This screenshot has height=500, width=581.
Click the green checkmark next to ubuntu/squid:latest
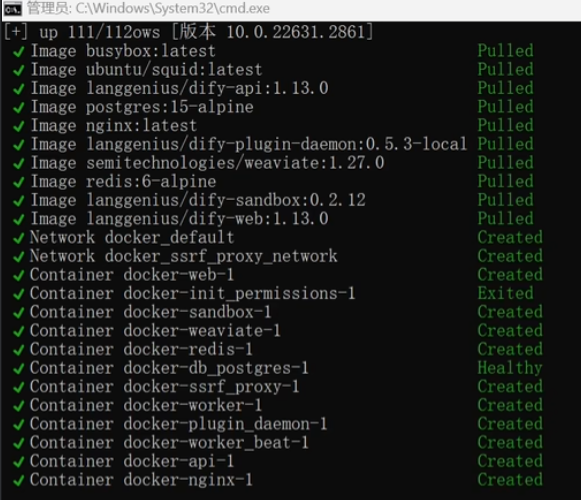[19, 70]
